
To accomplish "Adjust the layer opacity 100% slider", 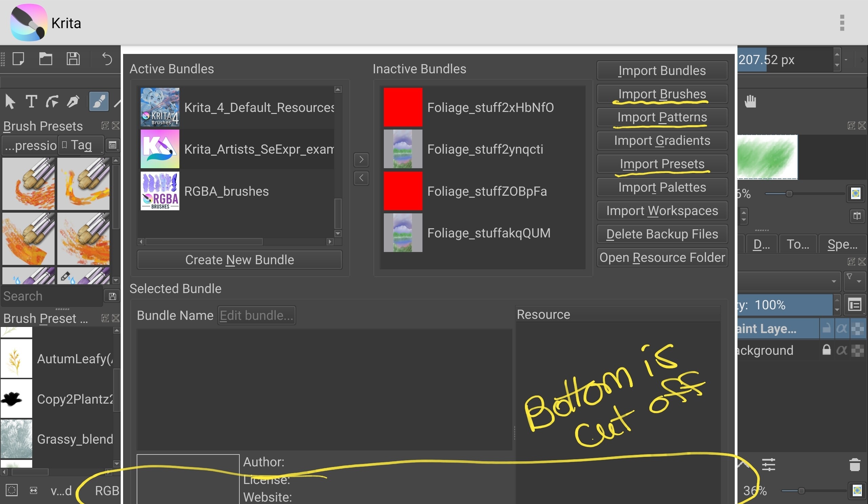I will (785, 305).
